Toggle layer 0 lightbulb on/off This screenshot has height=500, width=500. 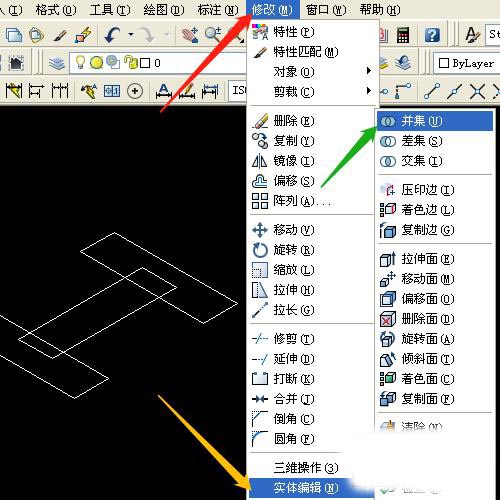tap(80, 62)
